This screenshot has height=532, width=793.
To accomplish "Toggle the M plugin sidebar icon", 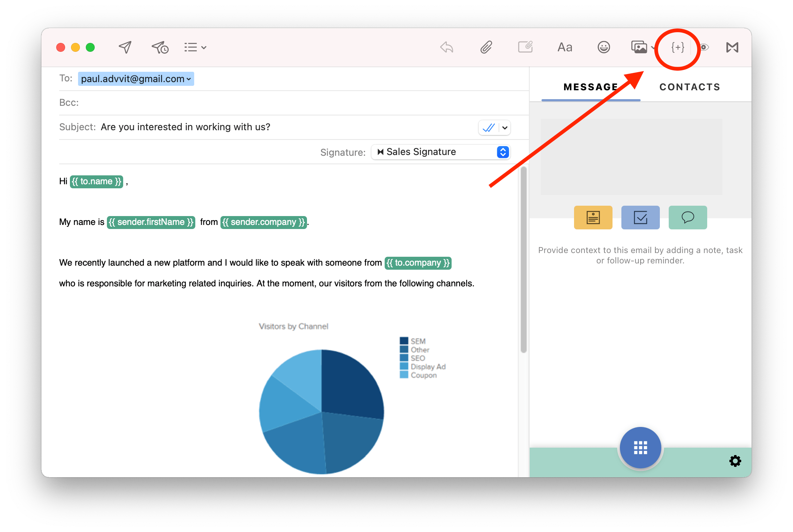I will pos(732,47).
